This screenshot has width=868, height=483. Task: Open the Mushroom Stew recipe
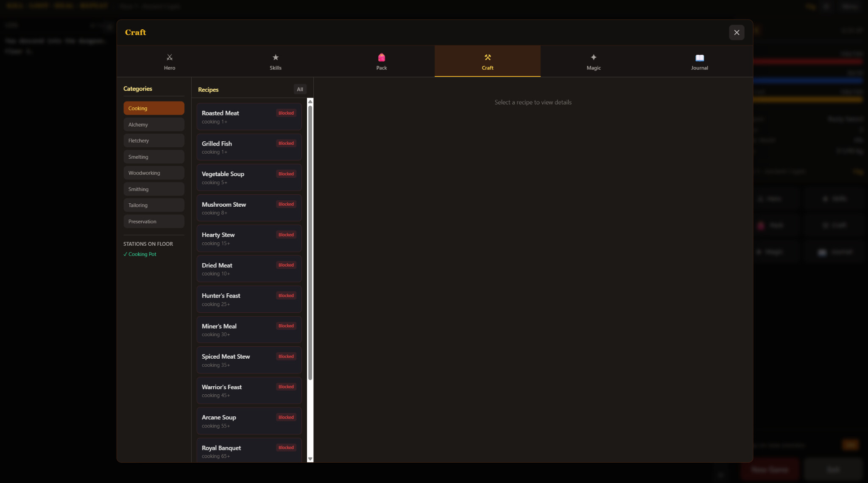tap(249, 208)
